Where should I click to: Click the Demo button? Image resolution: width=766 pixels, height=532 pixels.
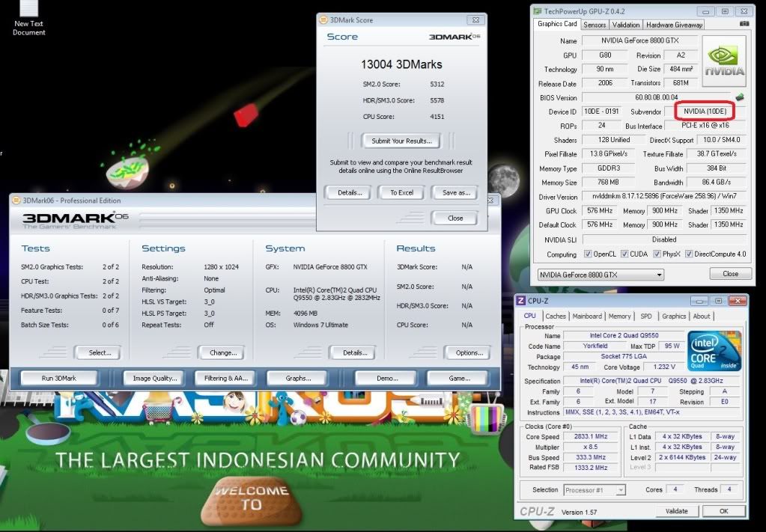[386, 379]
